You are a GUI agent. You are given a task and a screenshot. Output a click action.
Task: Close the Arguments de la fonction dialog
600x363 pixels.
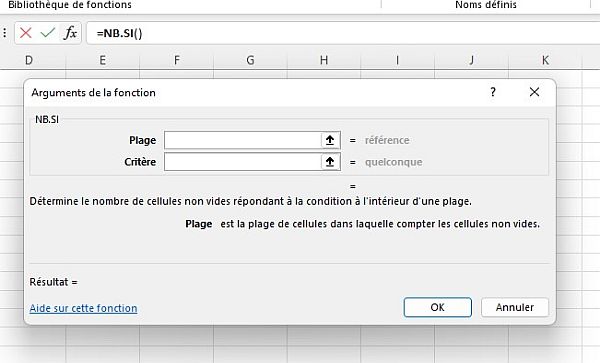click(535, 92)
